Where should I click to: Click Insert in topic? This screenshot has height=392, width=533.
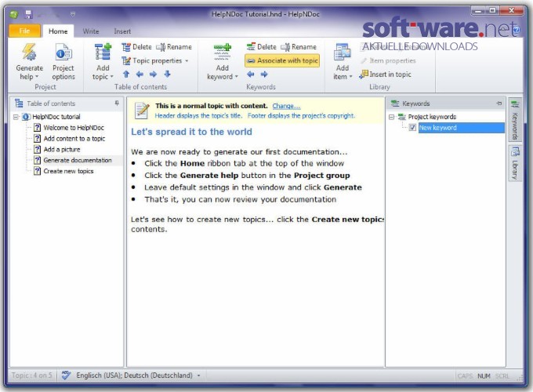tap(386, 74)
